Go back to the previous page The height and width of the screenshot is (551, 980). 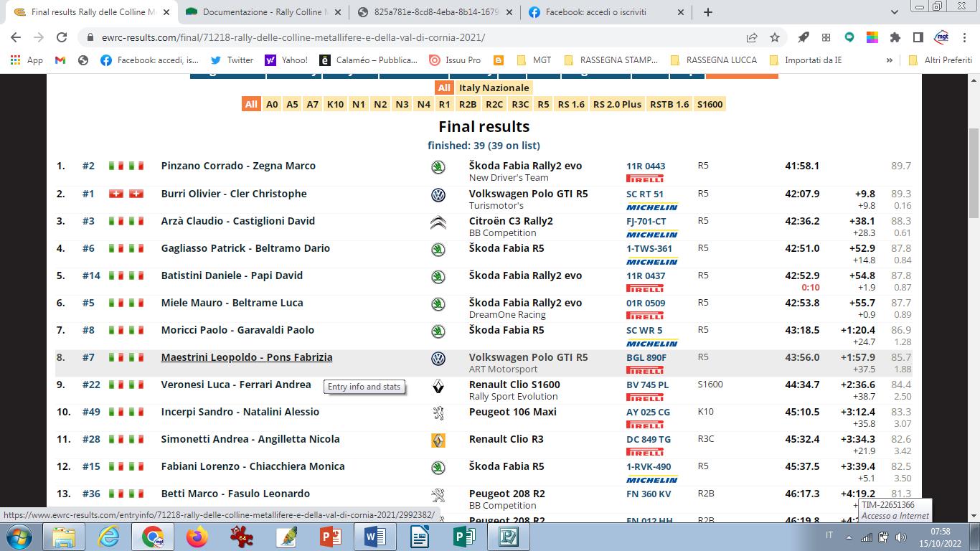click(16, 37)
